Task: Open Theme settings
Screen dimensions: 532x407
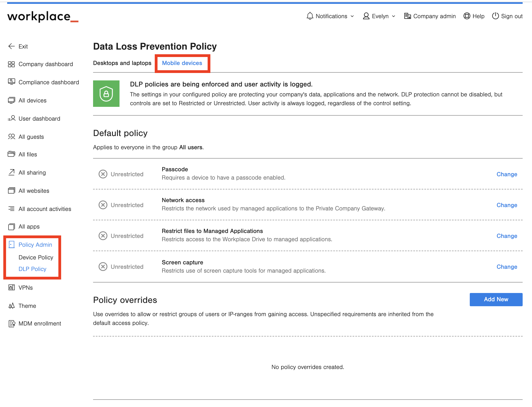Action: pyautogui.click(x=27, y=306)
